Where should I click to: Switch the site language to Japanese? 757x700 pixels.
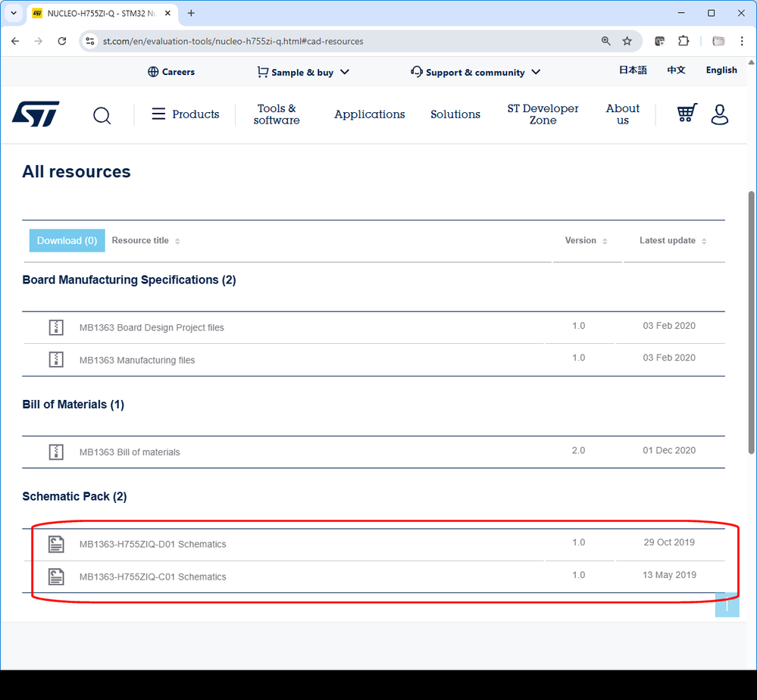click(633, 70)
